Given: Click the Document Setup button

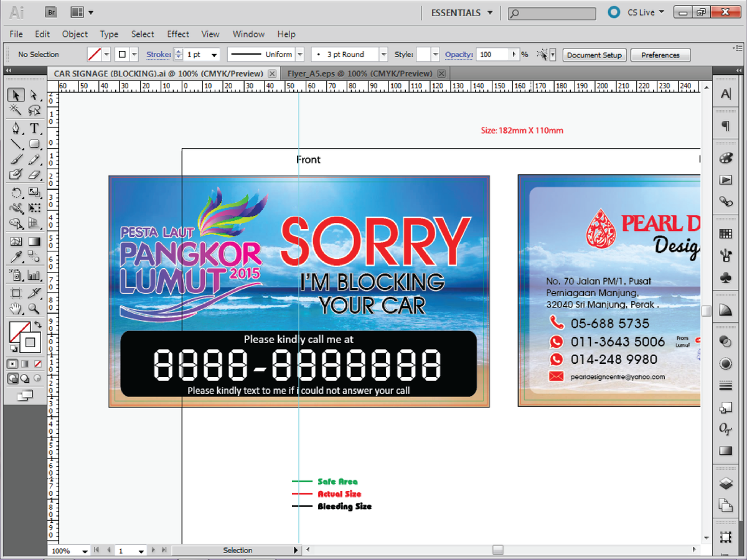Looking at the screenshot, I should point(594,55).
